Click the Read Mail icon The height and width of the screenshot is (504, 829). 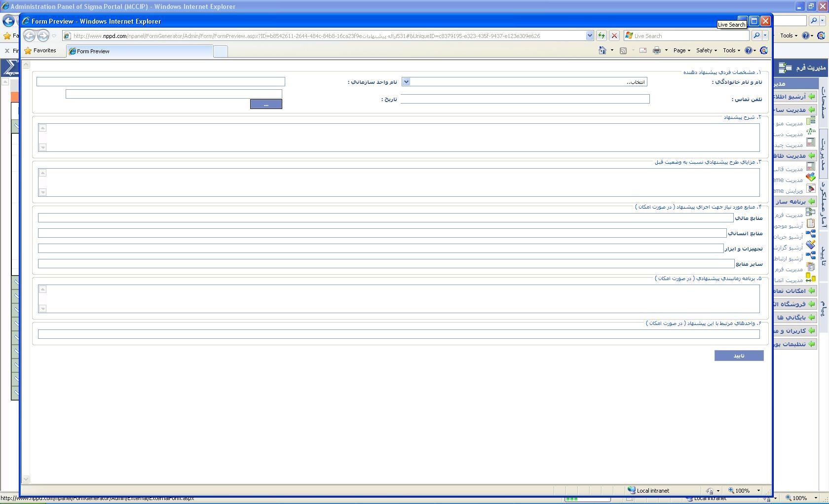point(643,50)
